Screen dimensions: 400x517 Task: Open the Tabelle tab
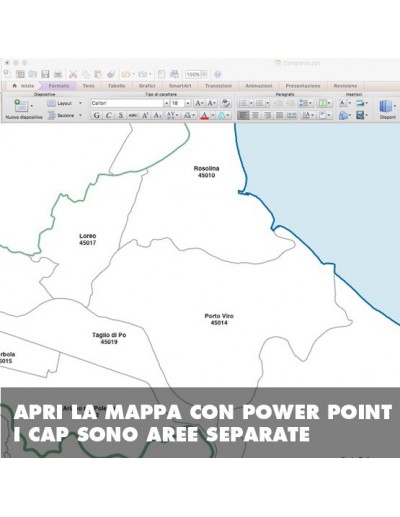click(116, 86)
